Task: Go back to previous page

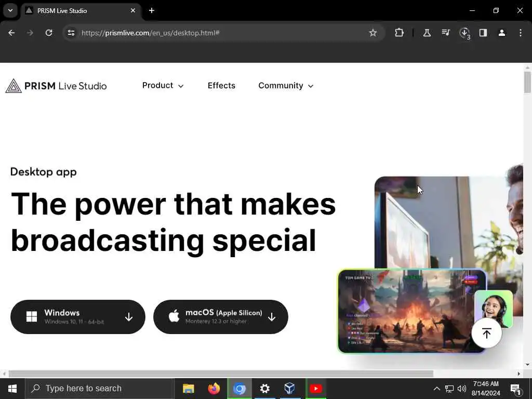Action: pyautogui.click(x=11, y=33)
